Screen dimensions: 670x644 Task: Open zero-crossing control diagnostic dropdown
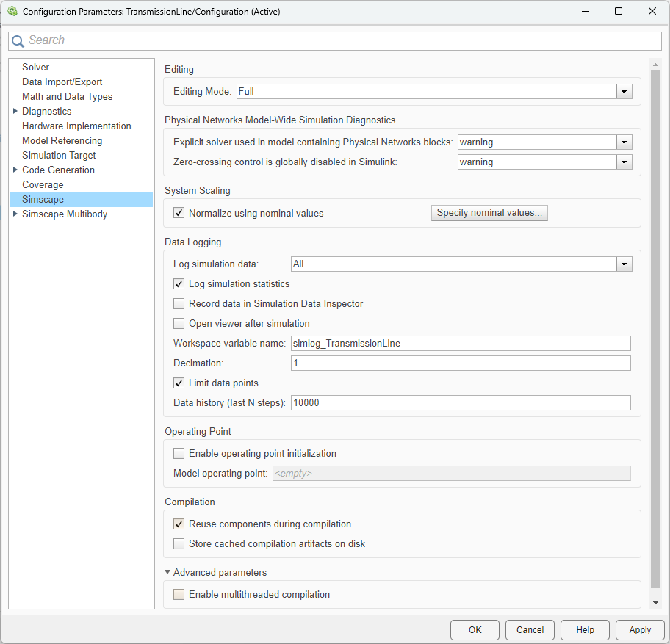point(624,162)
